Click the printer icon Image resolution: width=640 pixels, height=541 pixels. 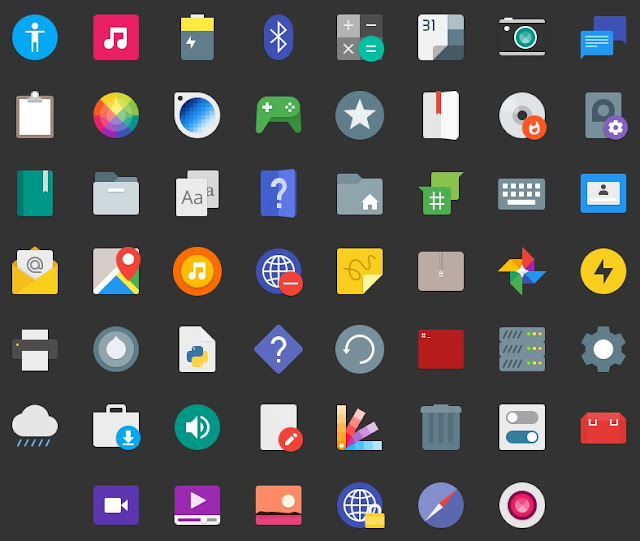coord(35,350)
